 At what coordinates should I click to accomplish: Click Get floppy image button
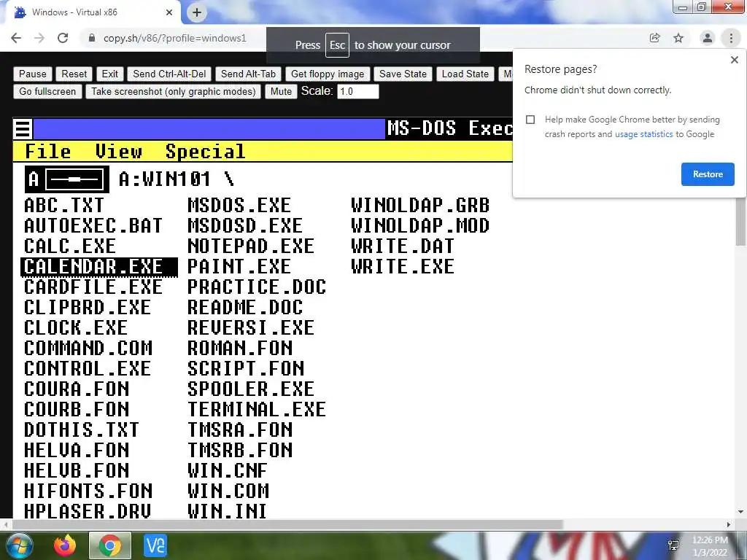[328, 74]
